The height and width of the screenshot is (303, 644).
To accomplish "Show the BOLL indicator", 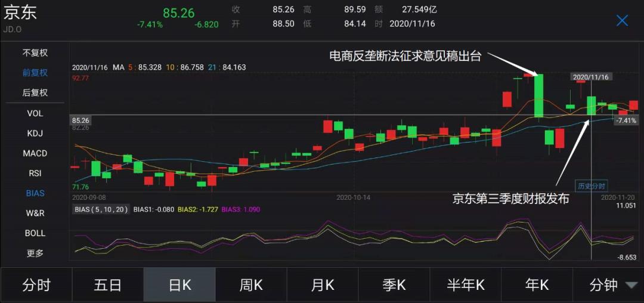I will point(35,233).
